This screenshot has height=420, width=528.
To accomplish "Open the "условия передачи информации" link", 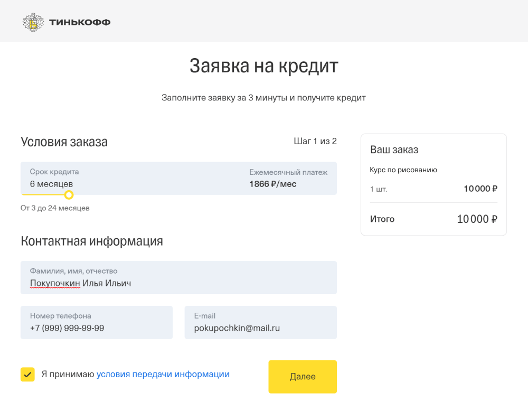I will [x=163, y=374].
